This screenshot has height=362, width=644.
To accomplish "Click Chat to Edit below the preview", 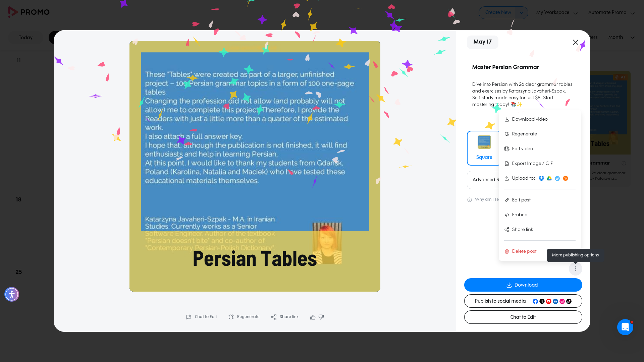I will (202, 317).
